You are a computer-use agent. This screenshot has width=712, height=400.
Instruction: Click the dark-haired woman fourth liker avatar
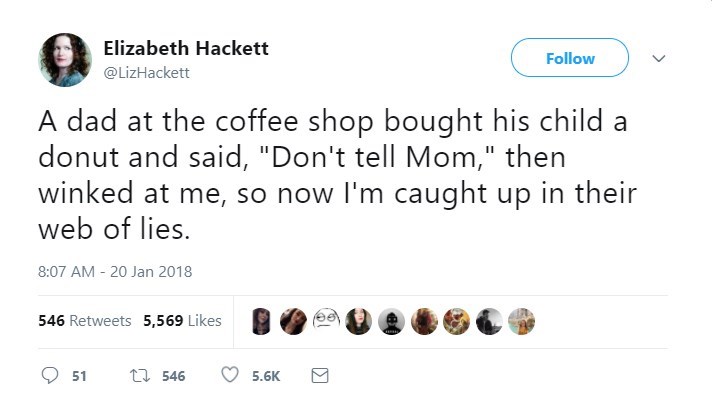coord(359,321)
